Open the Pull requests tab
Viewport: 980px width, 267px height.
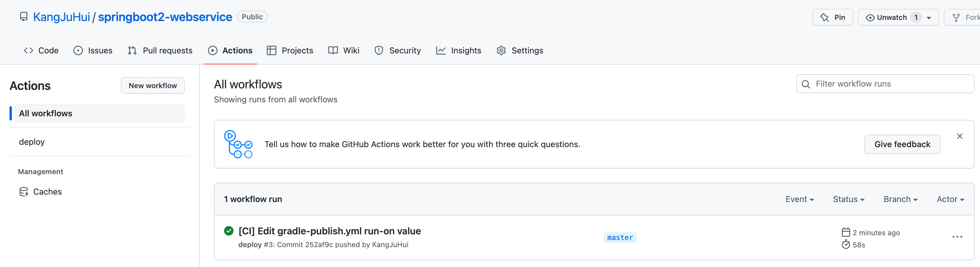[x=160, y=50]
